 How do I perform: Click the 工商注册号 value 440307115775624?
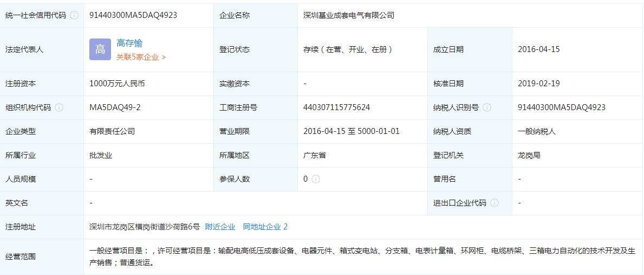(x=337, y=107)
